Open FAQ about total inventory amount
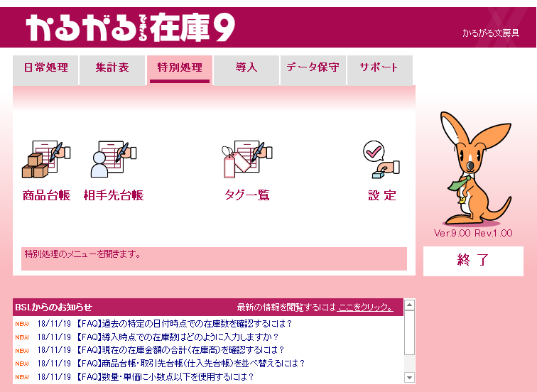Viewport: 537px width, 392px height. [180, 350]
